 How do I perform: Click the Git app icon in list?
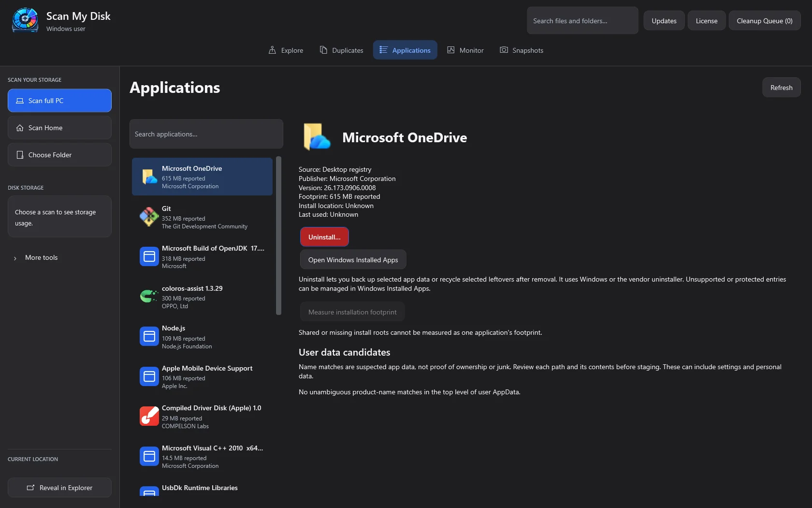coord(149,217)
